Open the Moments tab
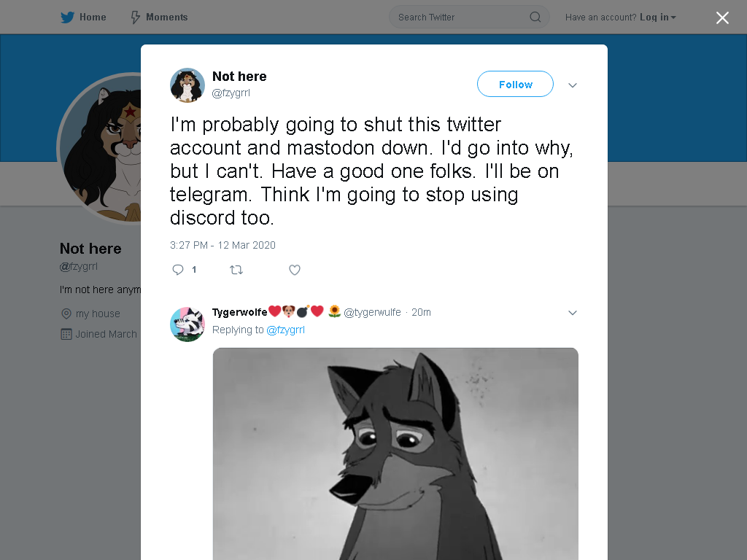The height and width of the screenshot is (560, 747). coord(160,17)
